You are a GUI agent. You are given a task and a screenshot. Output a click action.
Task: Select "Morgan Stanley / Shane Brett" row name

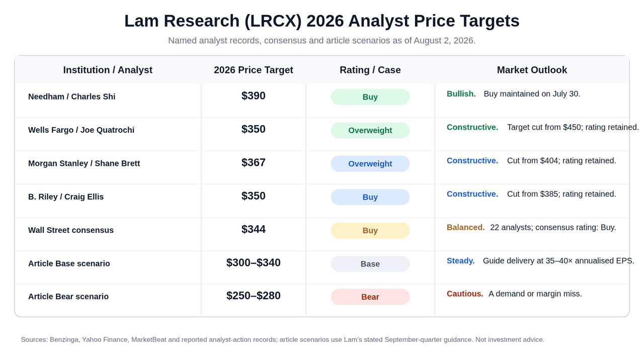tap(84, 163)
